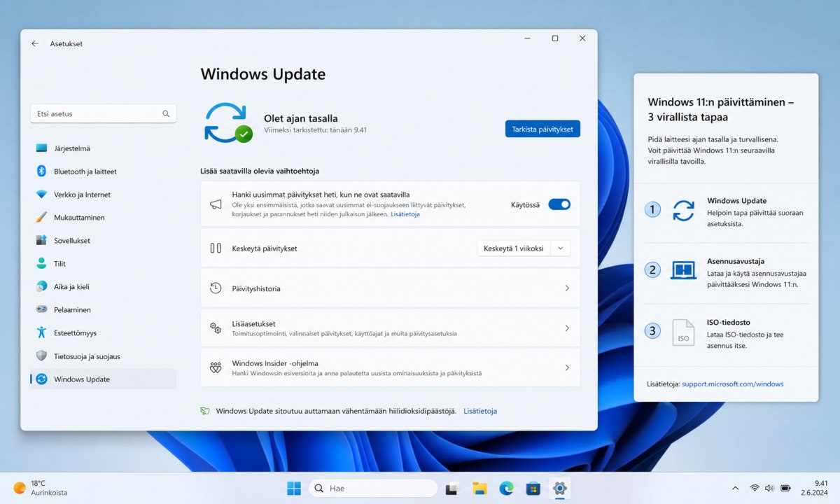This screenshot has width=840, height=504.
Task: Open Järjestelmä settings in sidebar
Action: click(103, 148)
